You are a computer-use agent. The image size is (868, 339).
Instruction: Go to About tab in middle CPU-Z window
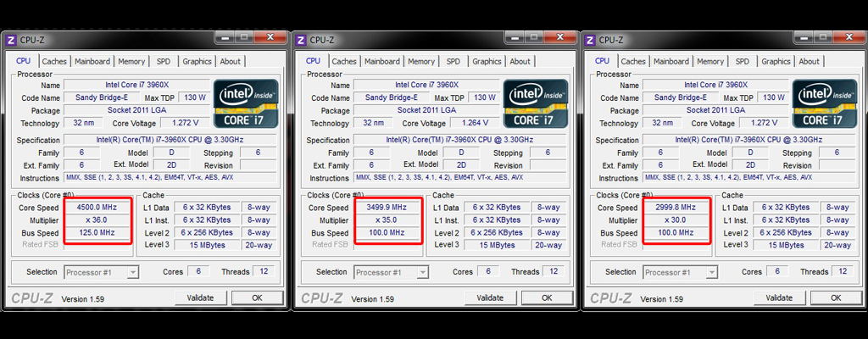[520, 62]
